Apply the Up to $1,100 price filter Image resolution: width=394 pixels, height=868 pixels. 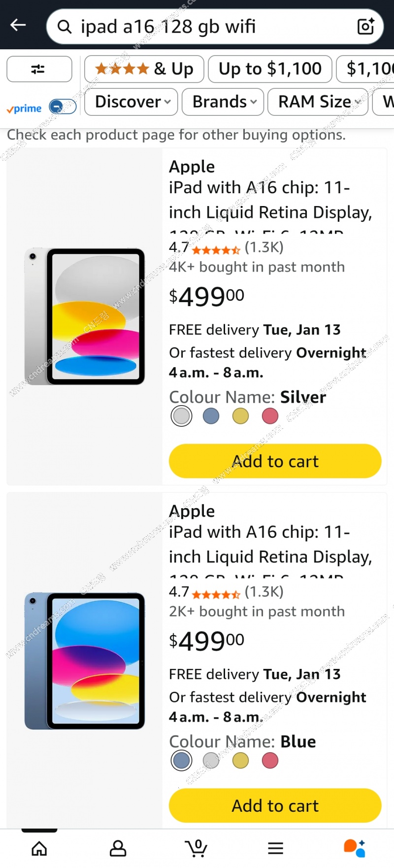pos(270,69)
